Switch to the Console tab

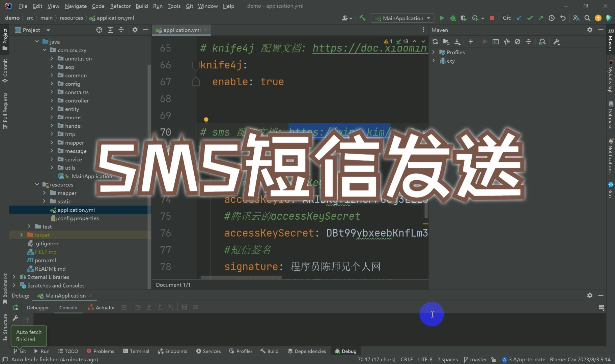click(68, 307)
